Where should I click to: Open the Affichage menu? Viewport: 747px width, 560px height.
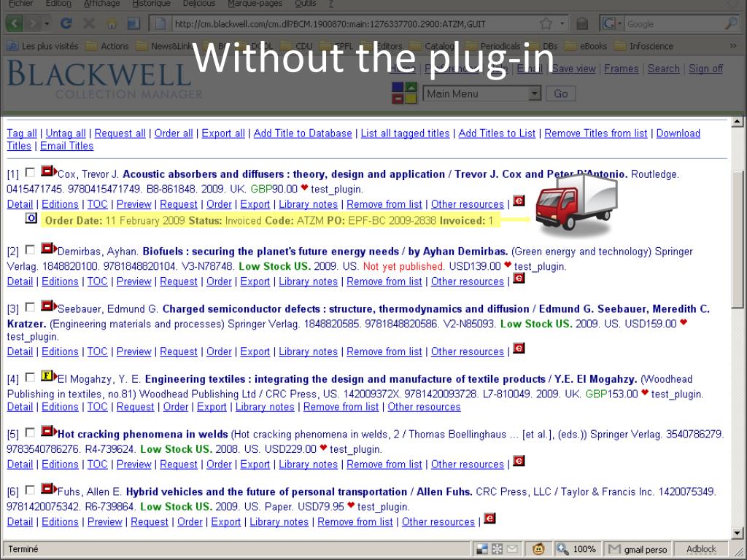click(x=100, y=4)
